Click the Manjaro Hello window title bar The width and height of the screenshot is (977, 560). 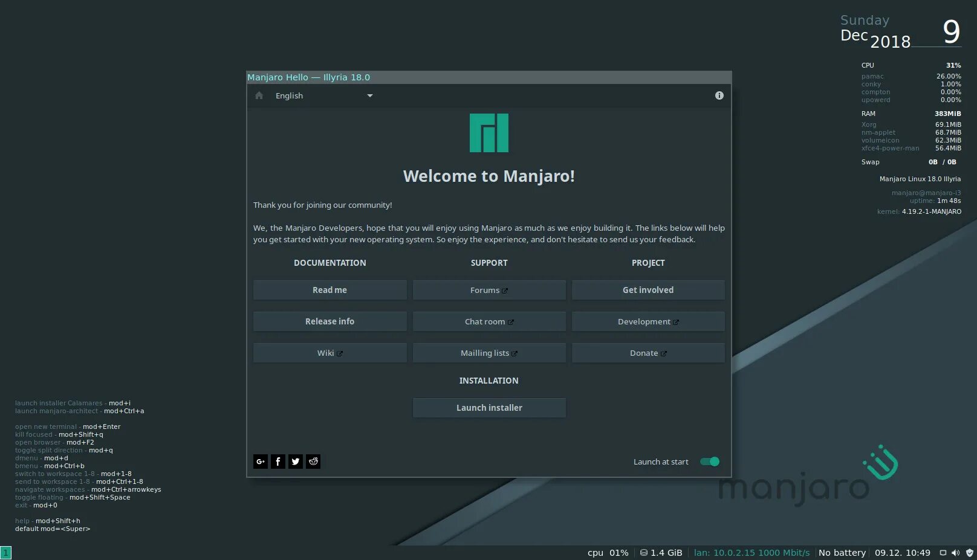pos(489,77)
